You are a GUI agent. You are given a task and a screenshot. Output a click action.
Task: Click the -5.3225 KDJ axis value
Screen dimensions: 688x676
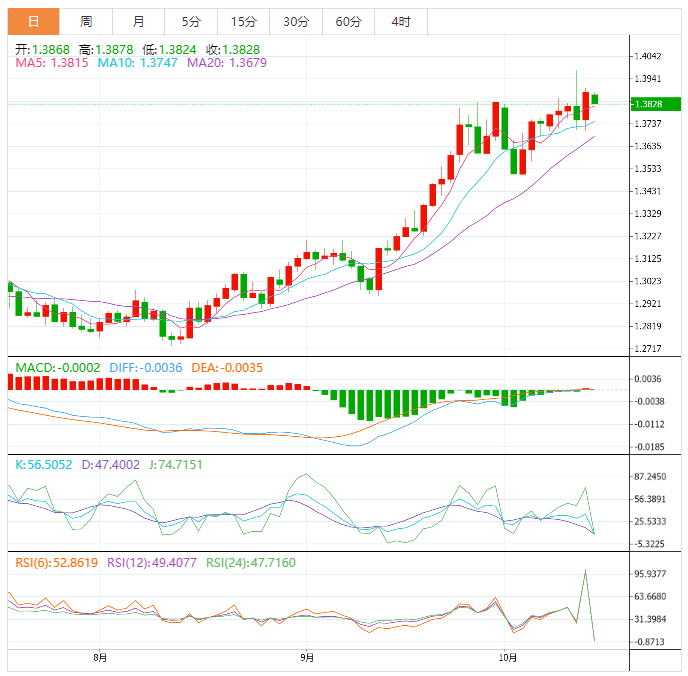click(650, 544)
